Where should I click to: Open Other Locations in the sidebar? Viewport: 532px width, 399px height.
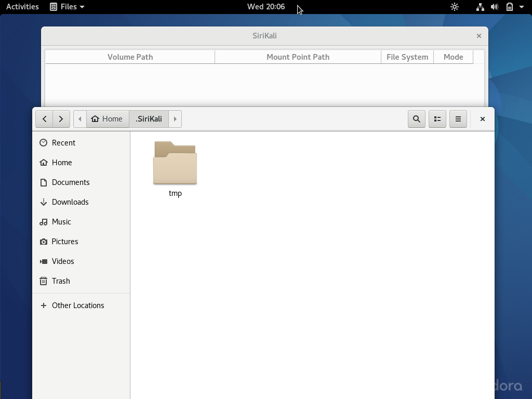click(82, 305)
